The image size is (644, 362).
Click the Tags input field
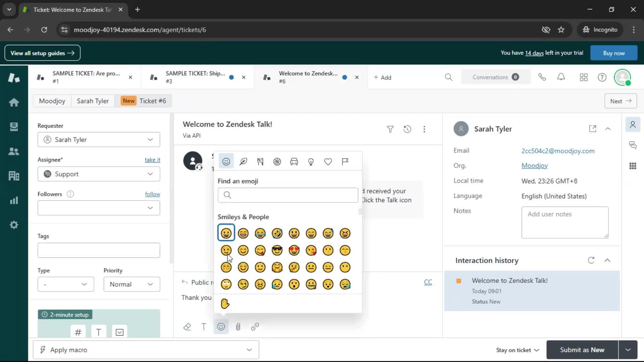(x=99, y=250)
